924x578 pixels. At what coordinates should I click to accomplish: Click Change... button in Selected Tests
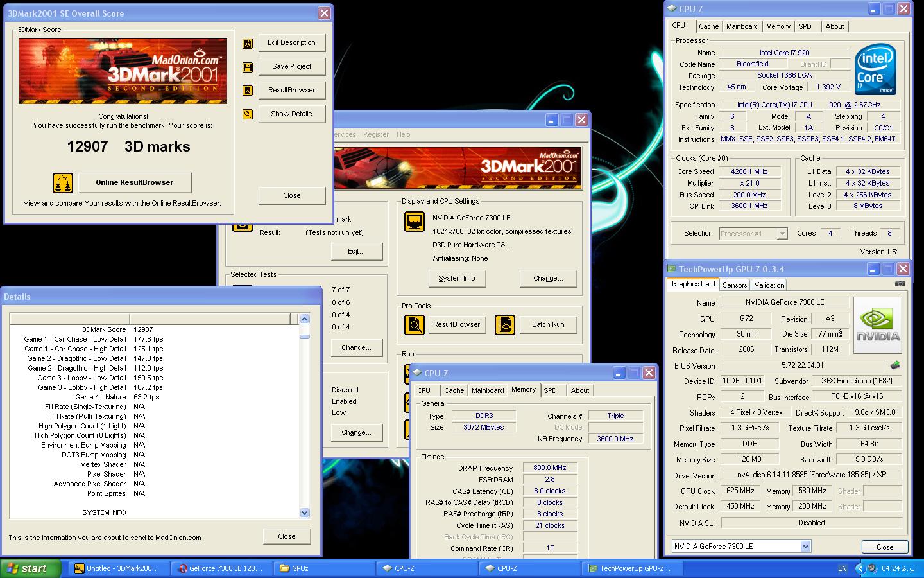pyautogui.click(x=357, y=348)
